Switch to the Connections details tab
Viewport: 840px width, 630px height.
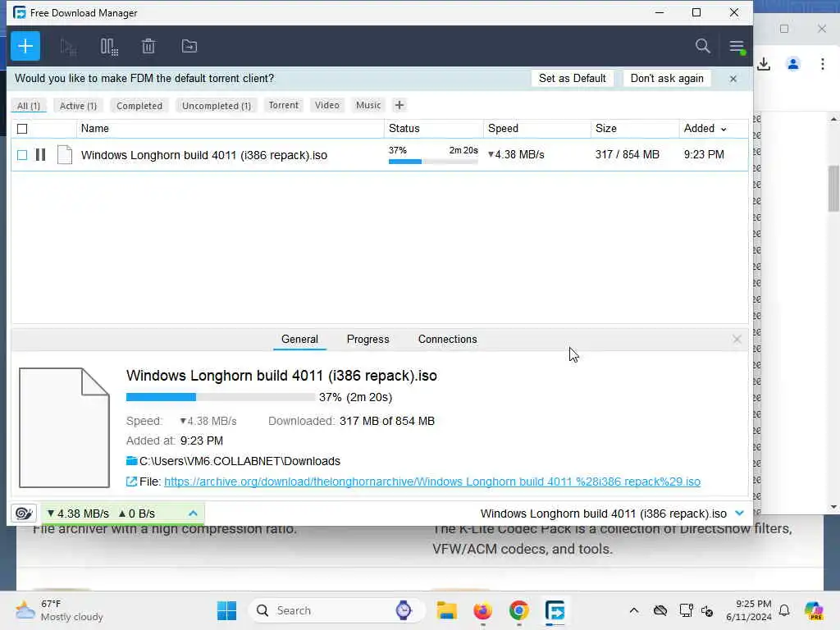pos(447,339)
